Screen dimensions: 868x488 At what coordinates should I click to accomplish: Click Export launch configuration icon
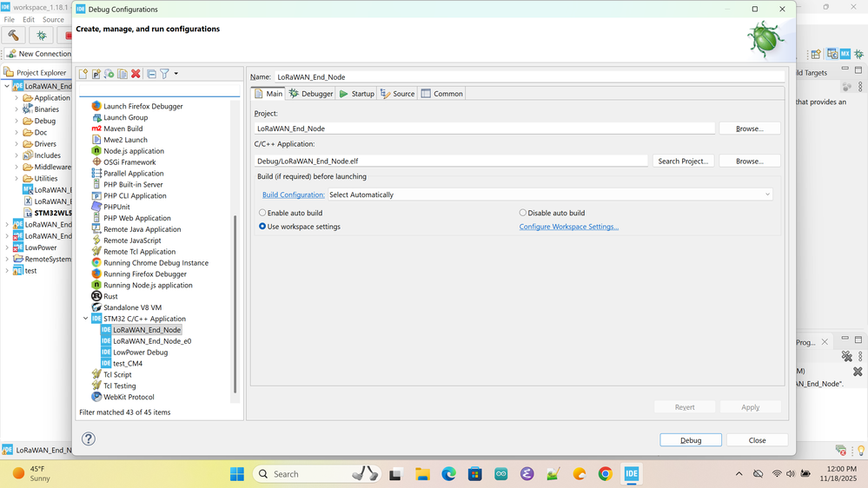[109, 74]
